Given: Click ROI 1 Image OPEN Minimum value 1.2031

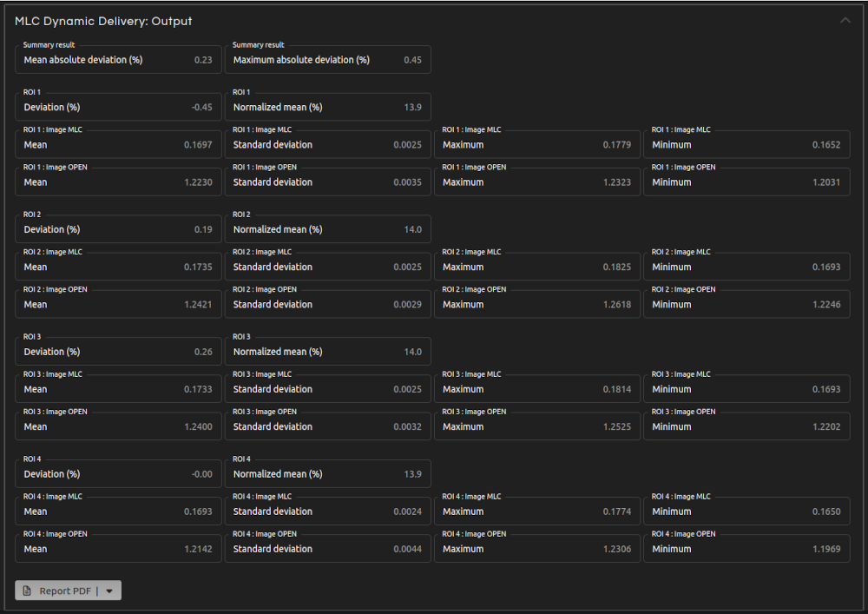Looking at the screenshot, I should point(826,182).
